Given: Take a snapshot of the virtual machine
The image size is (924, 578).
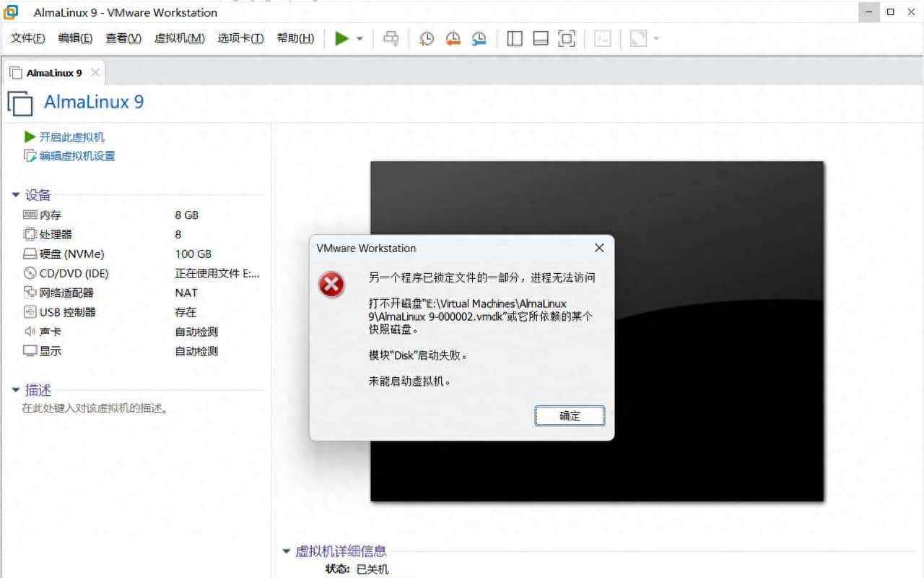Looking at the screenshot, I should [427, 38].
